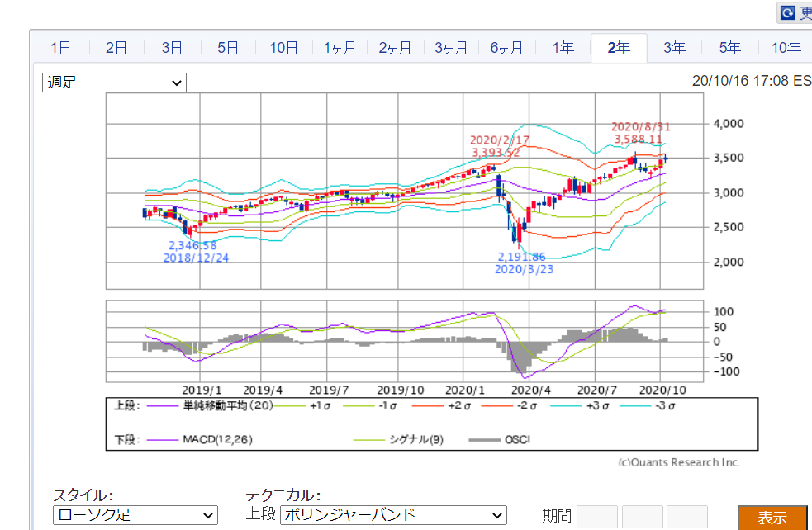This screenshot has height=530, width=812.
Task: Click the refresh icon at top right
Action: coord(788,12)
